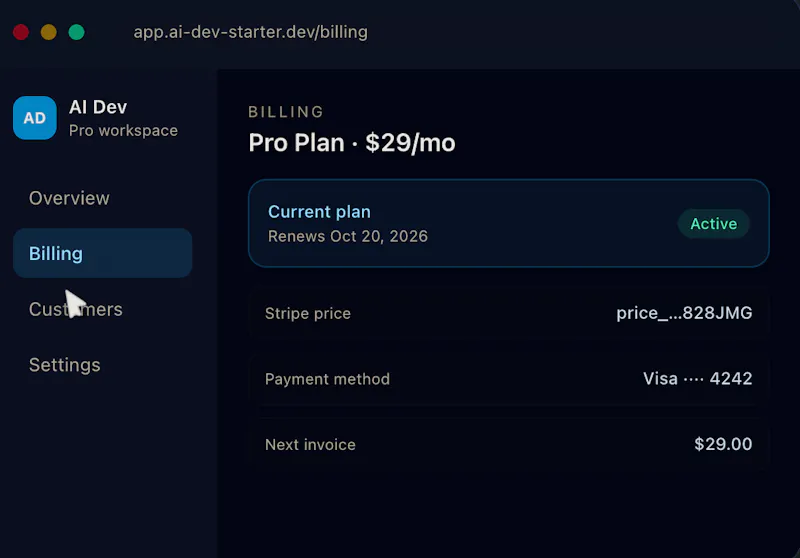Open the Payment method row
Image resolution: width=800 pixels, height=558 pixels.
click(x=509, y=378)
